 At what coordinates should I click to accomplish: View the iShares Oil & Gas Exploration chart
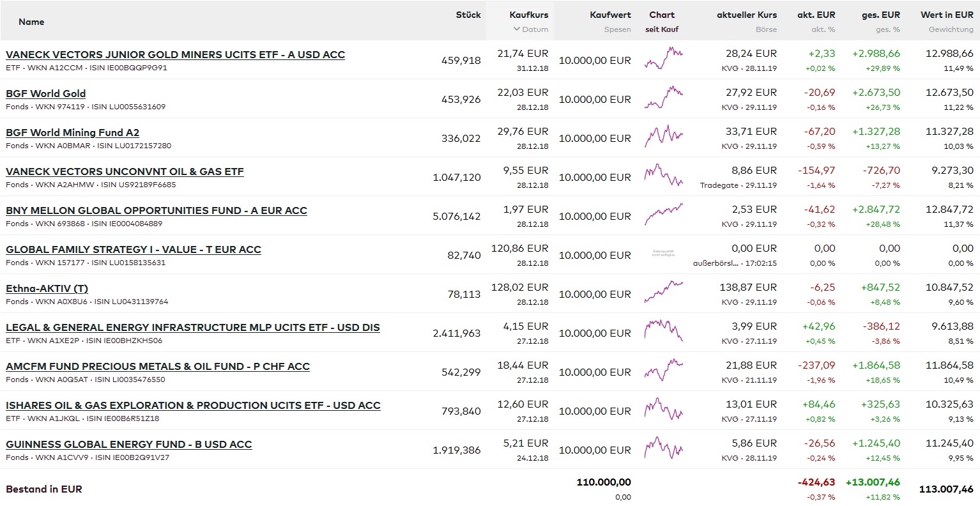coord(664,410)
